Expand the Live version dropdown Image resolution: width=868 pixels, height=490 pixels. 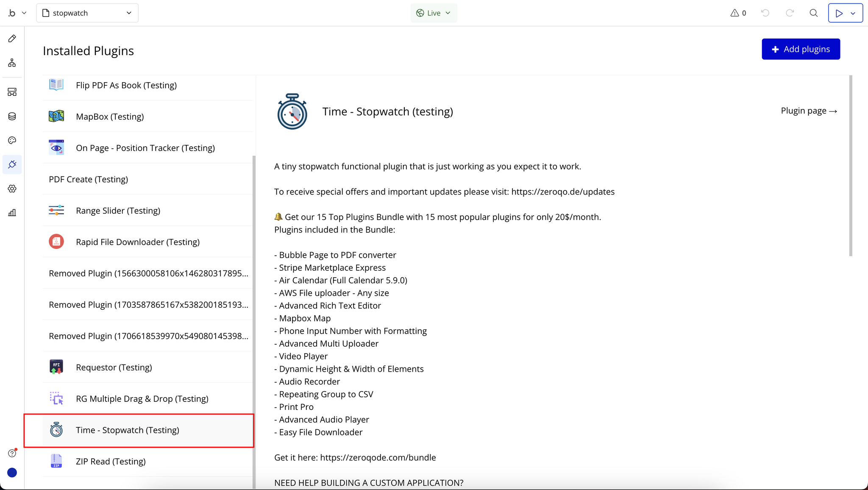pyautogui.click(x=433, y=13)
